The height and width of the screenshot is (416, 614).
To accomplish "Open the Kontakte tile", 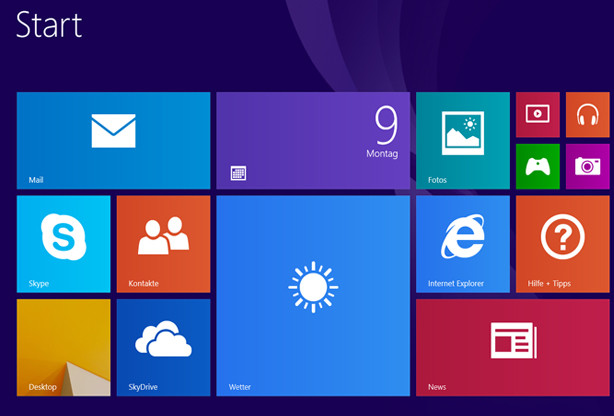I will pyautogui.click(x=163, y=244).
